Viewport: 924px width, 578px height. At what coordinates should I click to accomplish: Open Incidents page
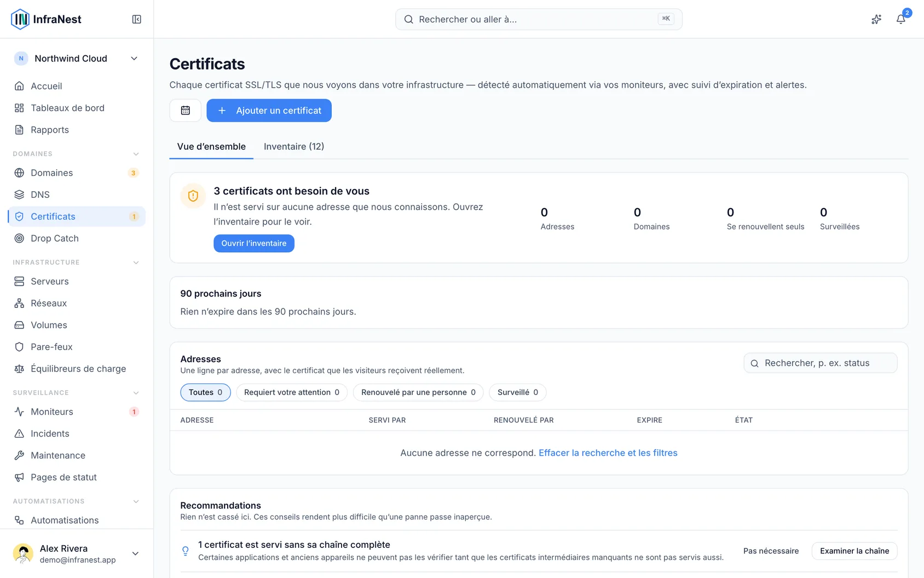[x=77, y=433]
